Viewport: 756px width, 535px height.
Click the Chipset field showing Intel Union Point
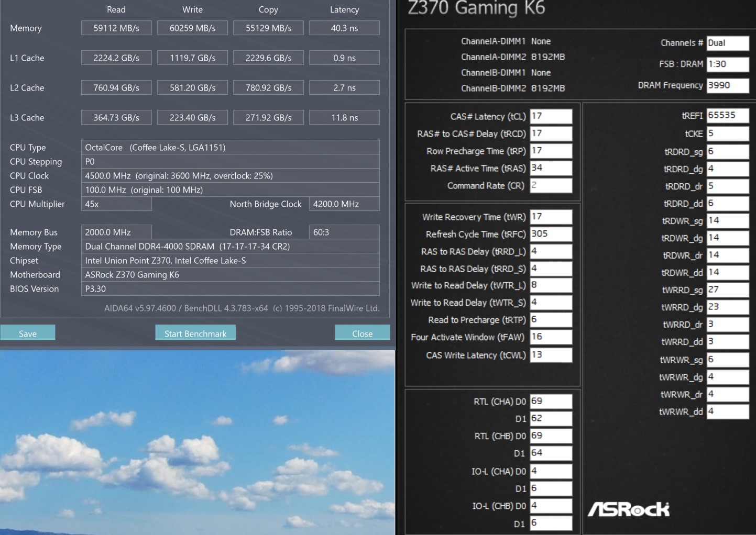231,260
